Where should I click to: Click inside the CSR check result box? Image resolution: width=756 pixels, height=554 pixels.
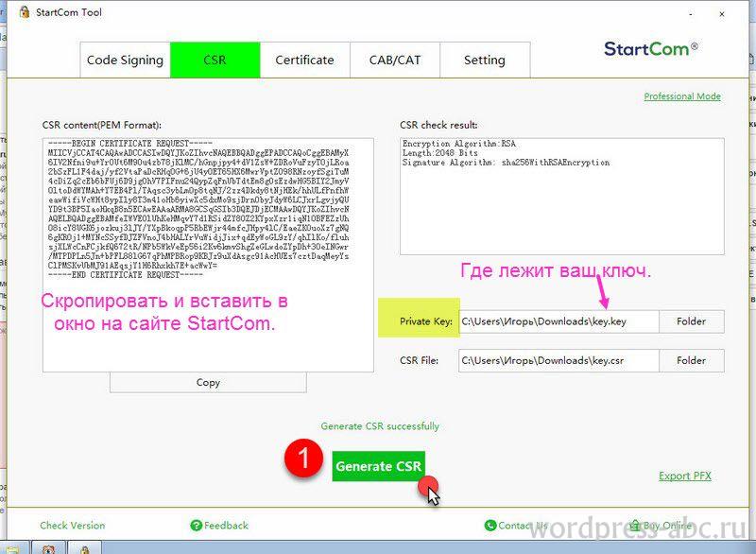(562, 197)
